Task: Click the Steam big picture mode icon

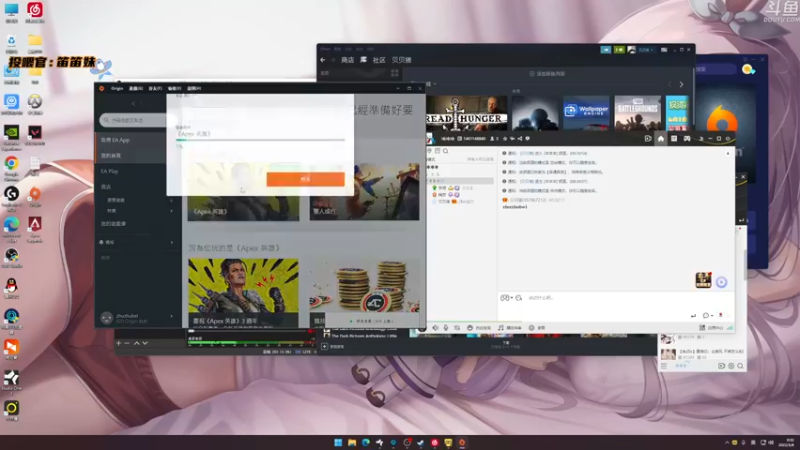Action: [x=664, y=49]
